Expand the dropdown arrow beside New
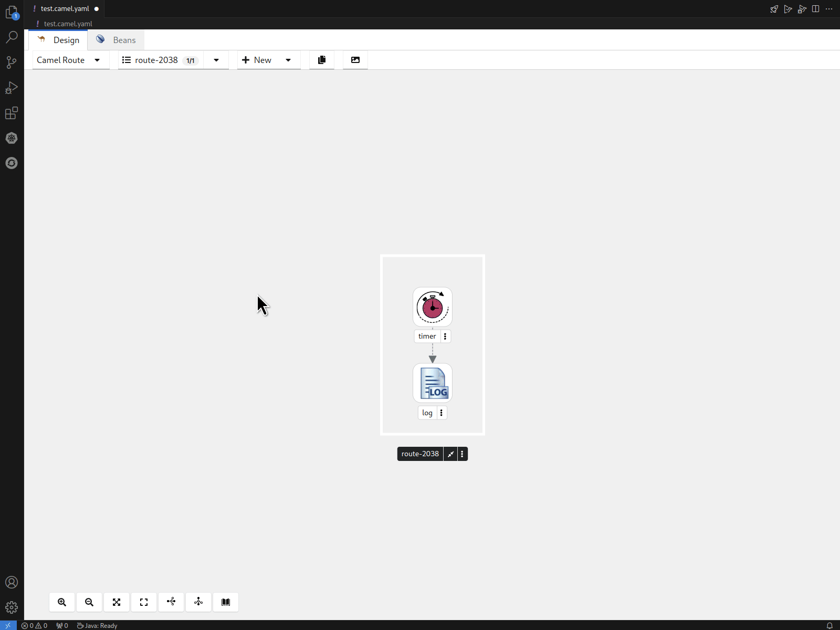 (288, 60)
